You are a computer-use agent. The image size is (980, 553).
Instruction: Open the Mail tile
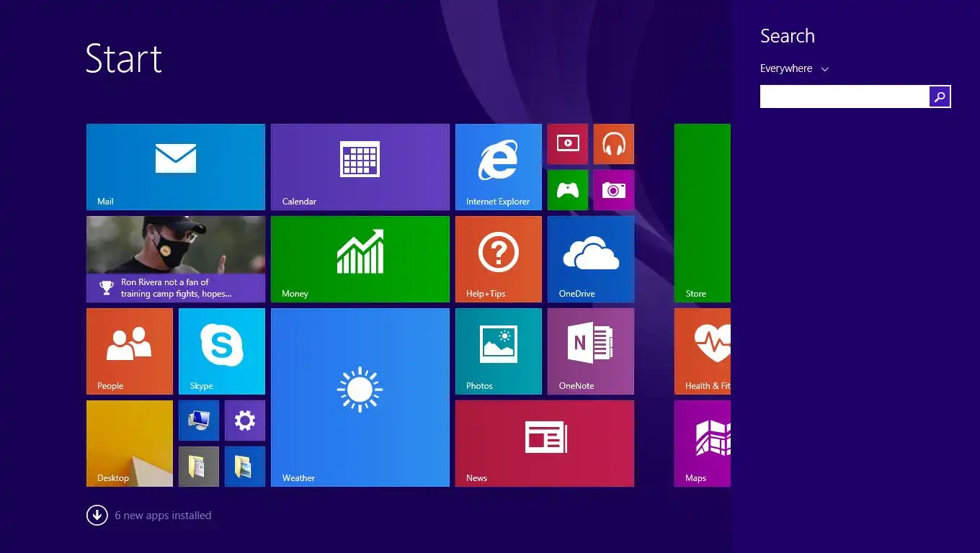(176, 167)
